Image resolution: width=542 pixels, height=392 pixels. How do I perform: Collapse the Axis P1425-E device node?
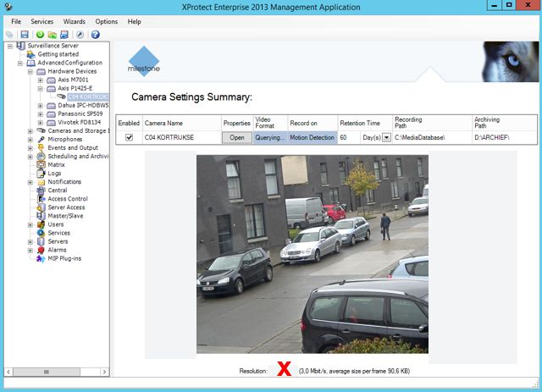coord(41,89)
